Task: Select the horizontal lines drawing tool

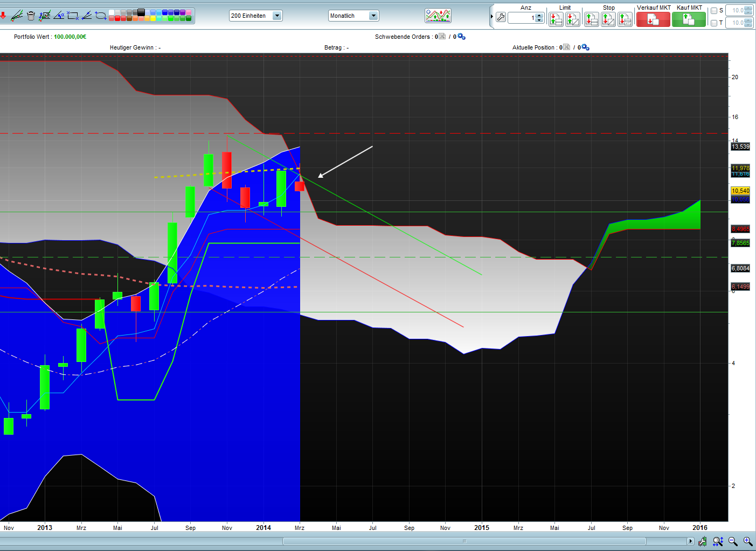Action: (x=45, y=16)
